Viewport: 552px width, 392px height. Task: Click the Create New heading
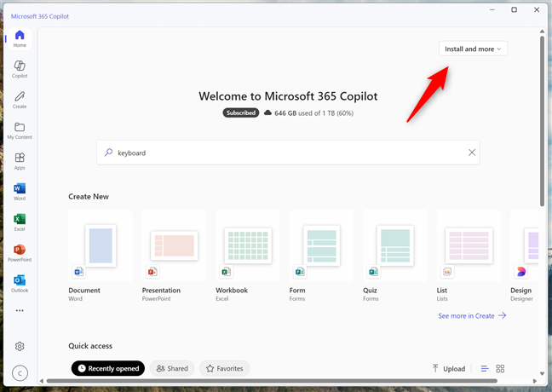click(89, 197)
